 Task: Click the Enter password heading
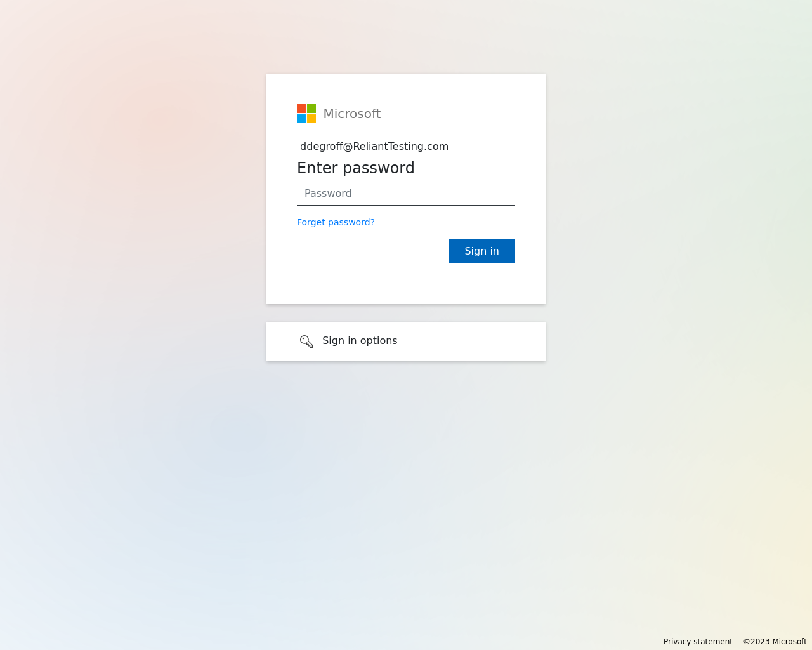pos(356,168)
